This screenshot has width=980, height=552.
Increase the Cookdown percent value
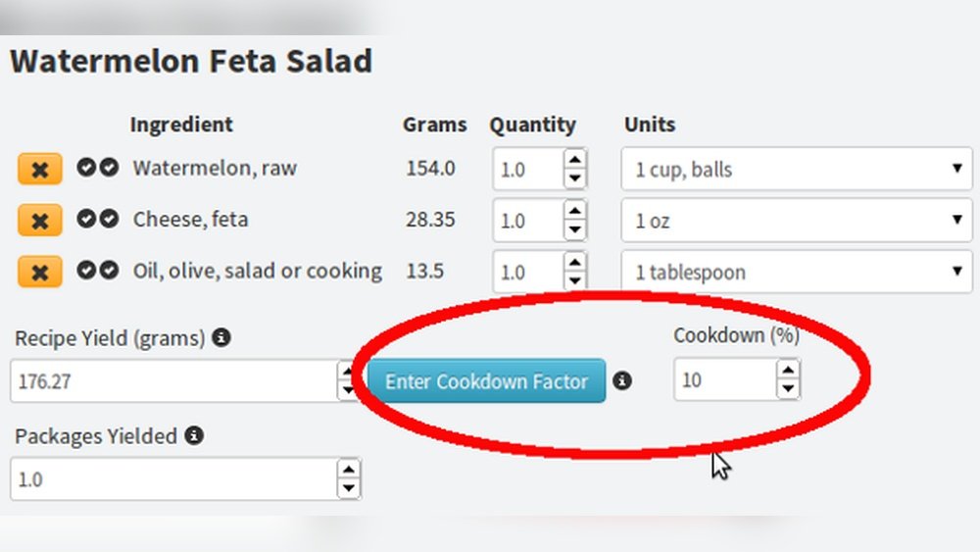pos(789,370)
